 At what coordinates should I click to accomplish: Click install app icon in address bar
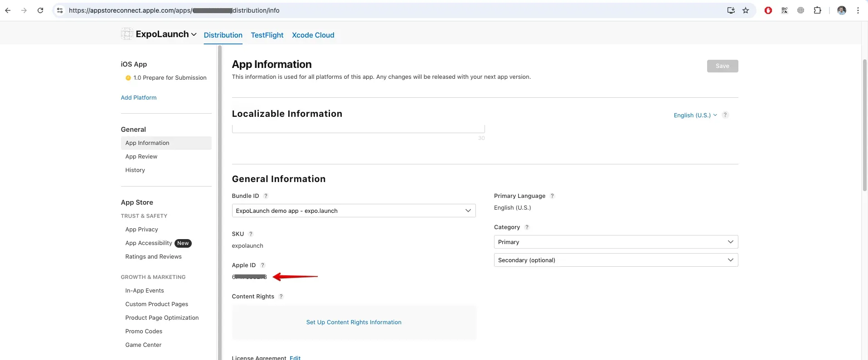click(x=731, y=10)
